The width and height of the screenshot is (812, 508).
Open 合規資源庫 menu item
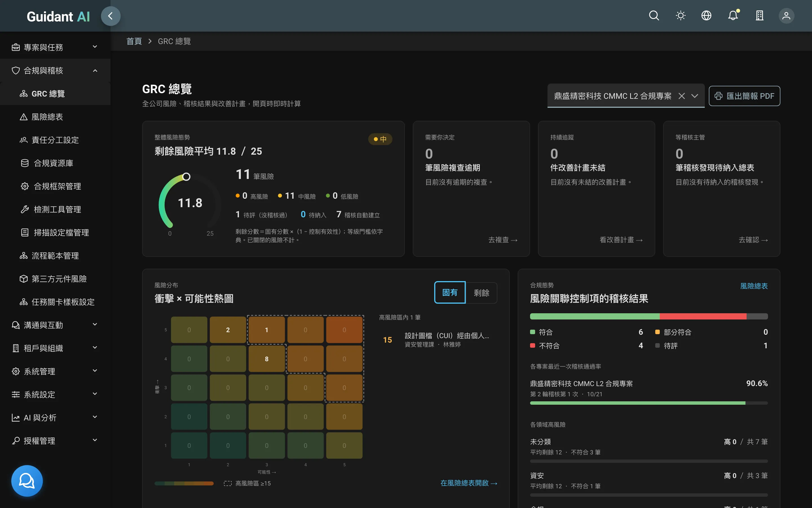tap(55, 163)
